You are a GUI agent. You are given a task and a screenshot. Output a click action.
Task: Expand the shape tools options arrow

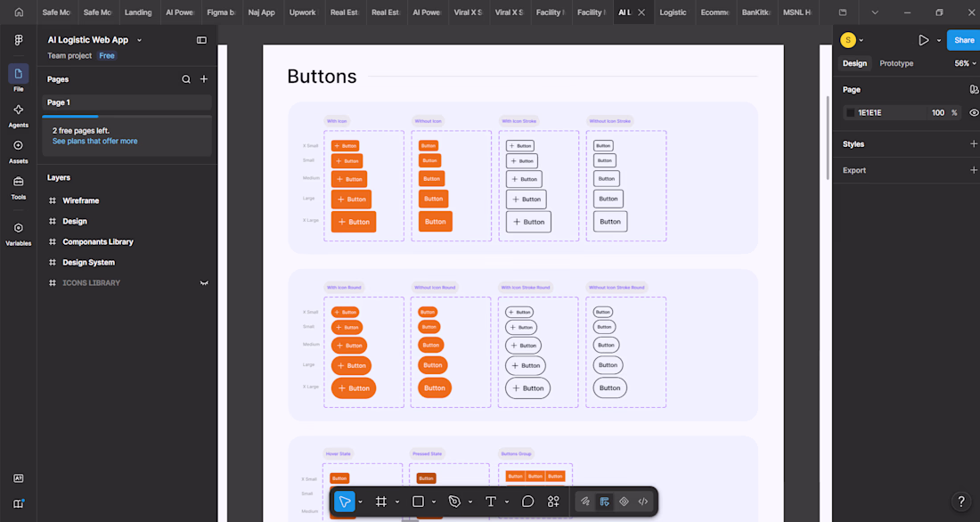click(433, 502)
